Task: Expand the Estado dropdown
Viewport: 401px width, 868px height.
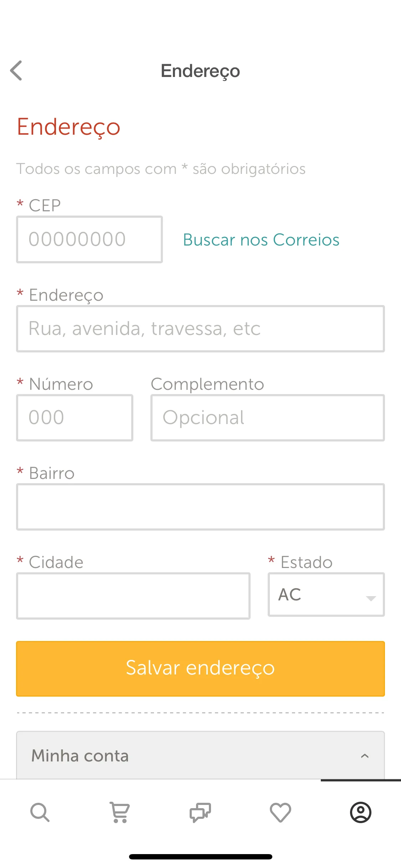Action: point(326,594)
